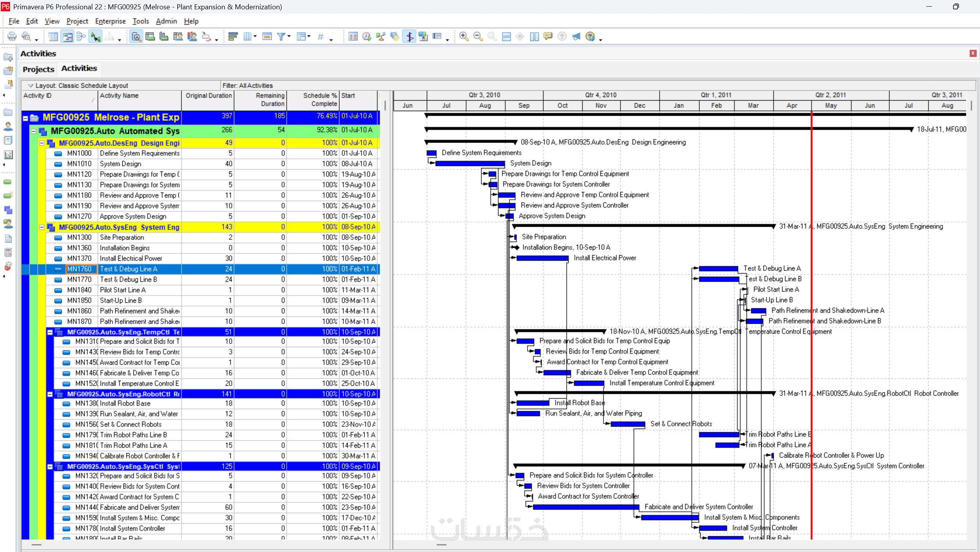This screenshot has height=552, width=980.
Task: Select the MN1010 System Design row
Action: [x=201, y=164]
